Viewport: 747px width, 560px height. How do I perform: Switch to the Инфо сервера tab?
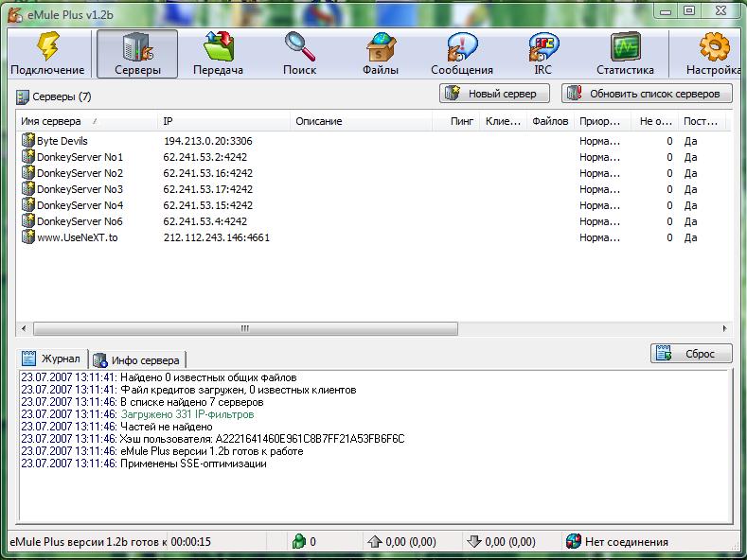point(137,360)
